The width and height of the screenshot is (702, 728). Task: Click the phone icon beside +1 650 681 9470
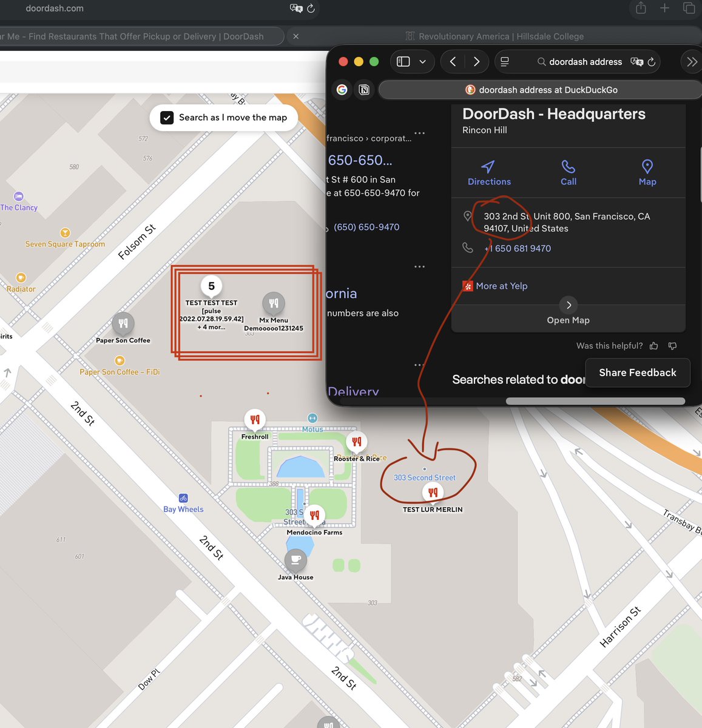click(x=468, y=248)
